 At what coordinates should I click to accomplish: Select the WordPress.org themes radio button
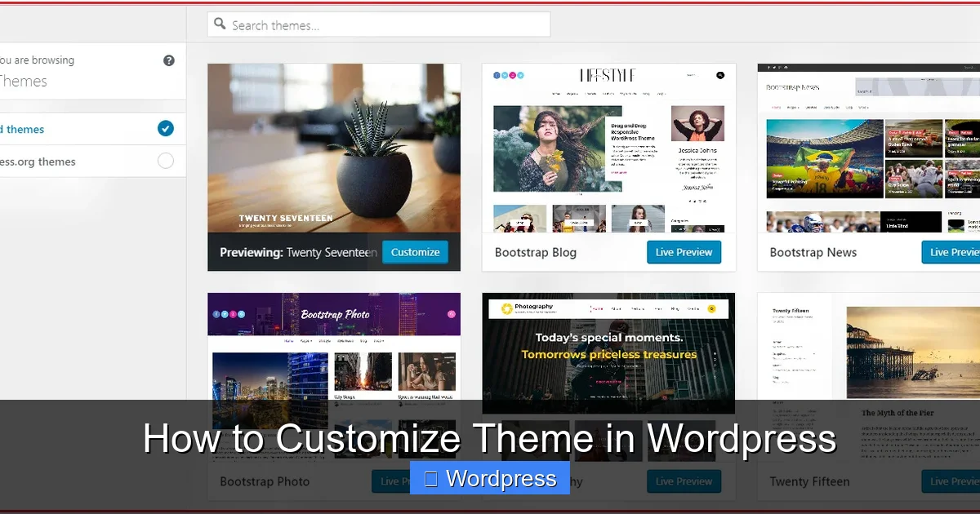click(166, 161)
